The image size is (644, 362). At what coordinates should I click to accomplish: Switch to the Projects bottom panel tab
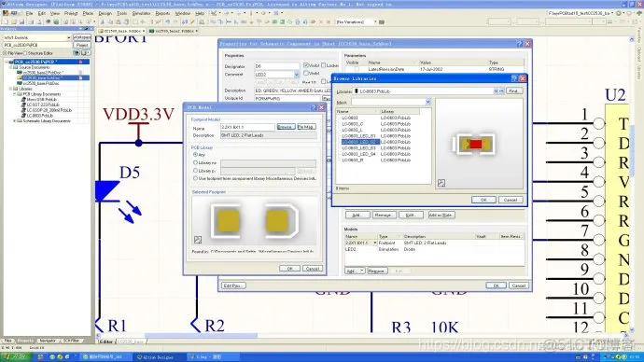[x=25, y=341]
